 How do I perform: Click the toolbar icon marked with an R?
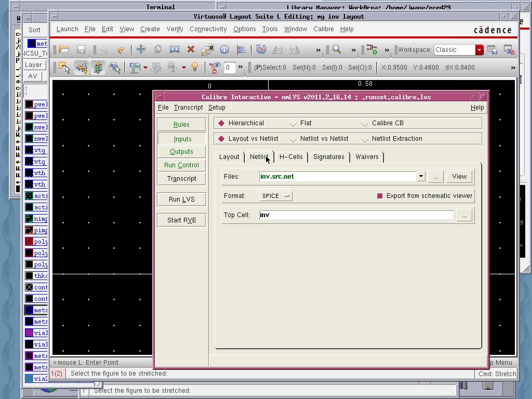(x=208, y=49)
